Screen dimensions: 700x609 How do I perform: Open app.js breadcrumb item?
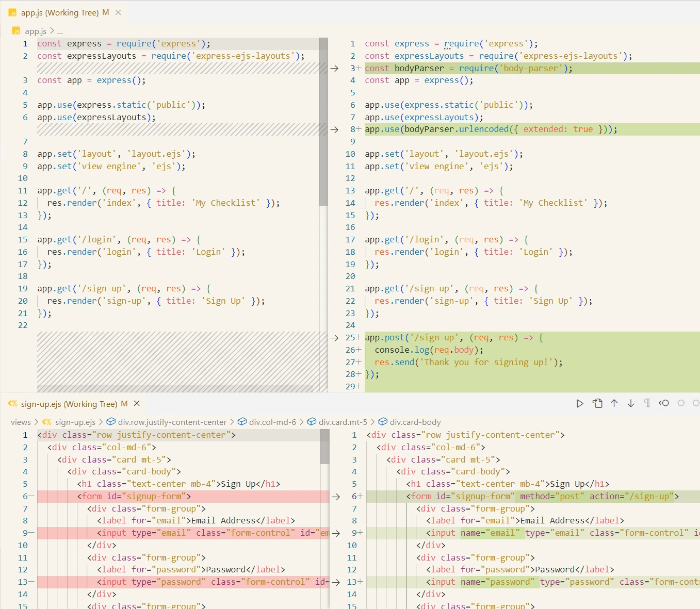36,31
